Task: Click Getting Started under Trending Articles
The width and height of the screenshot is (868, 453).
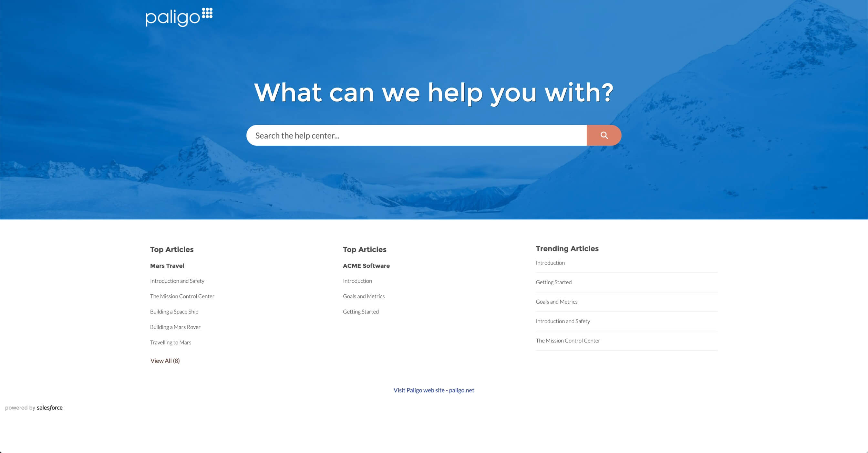Action: click(x=553, y=282)
